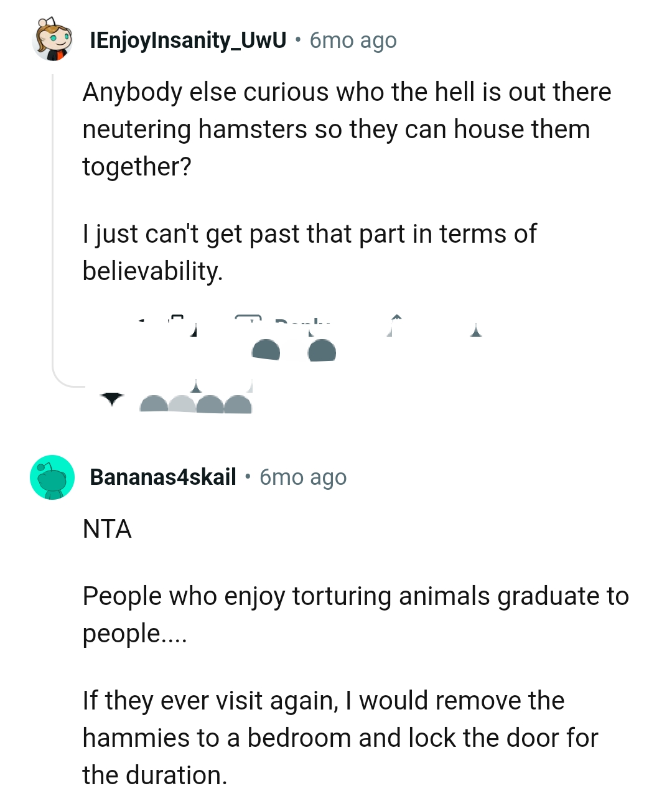672x801 pixels.
Task: Collapse the thread using the vertical line
Action: (53, 218)
